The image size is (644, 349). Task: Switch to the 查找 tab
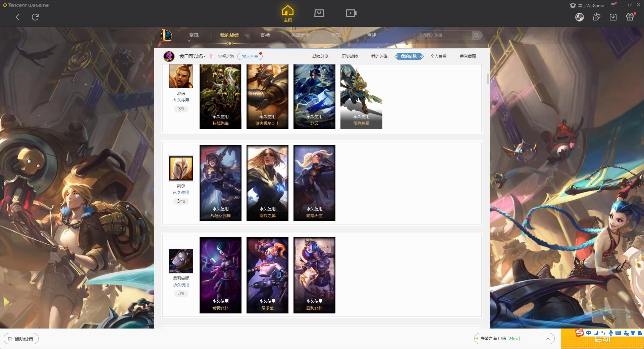tap(372, 35)
